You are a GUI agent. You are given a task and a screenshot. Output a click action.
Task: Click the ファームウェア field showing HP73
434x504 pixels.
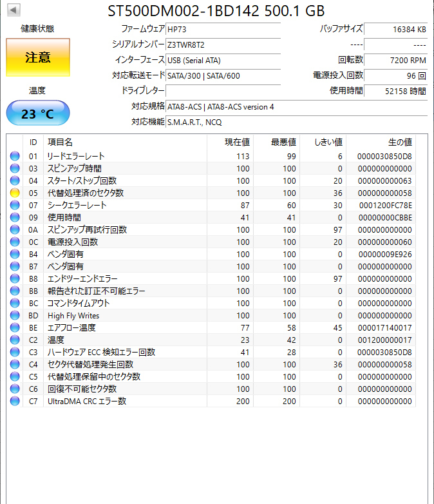click(223, 29)
